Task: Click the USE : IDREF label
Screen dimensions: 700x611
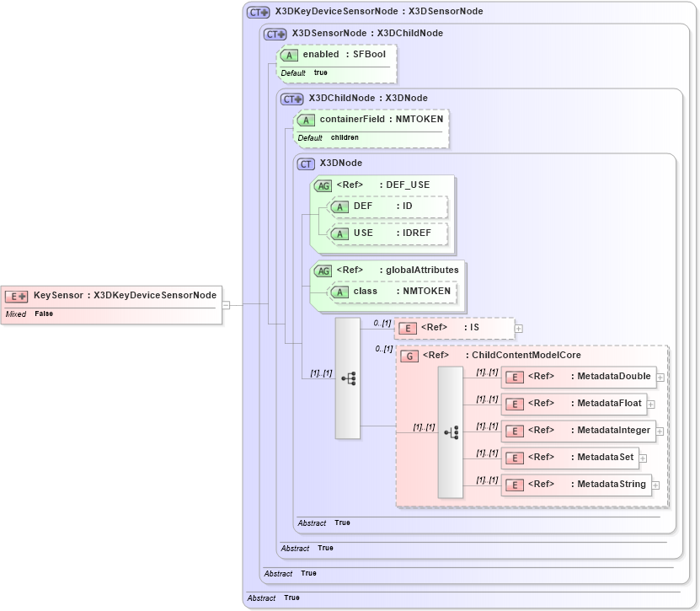Action: (393, 233)
